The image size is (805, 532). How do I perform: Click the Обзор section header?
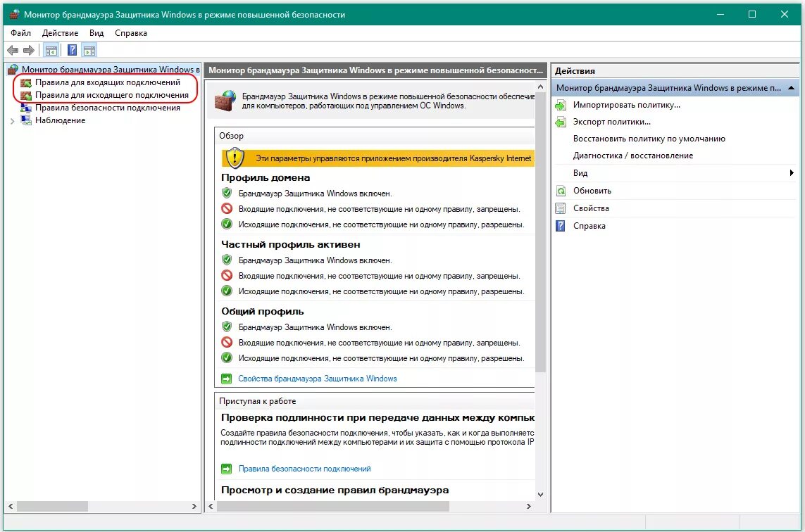(375, 135)
